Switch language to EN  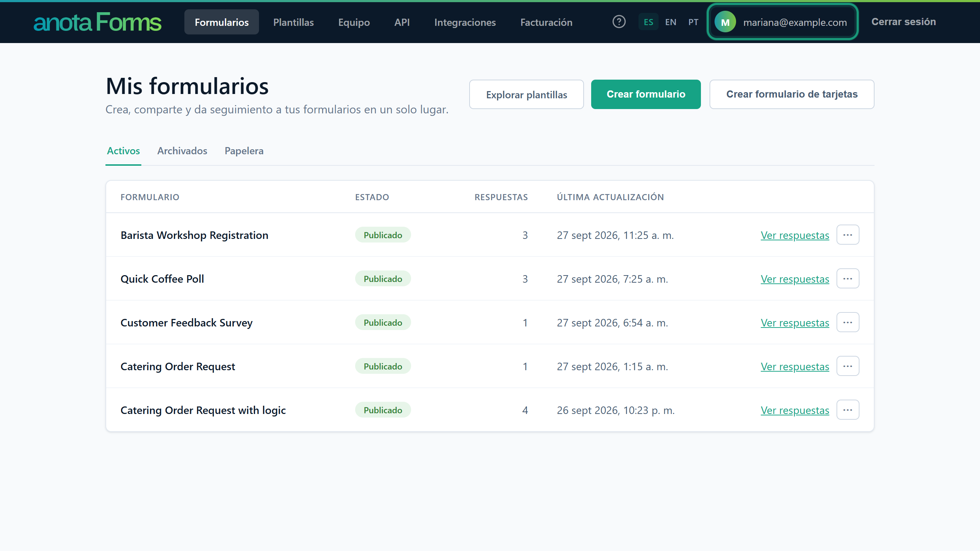[x=671, y=22]
